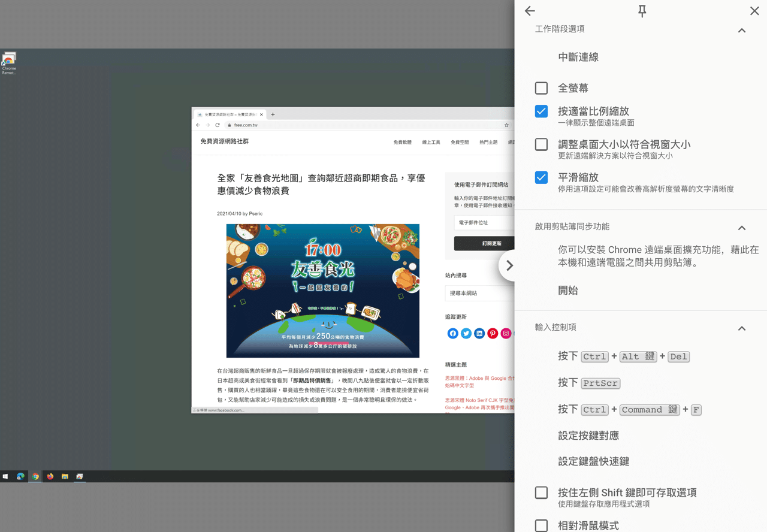This screenshot has width=767, height=532.
Task: Open 設定鍵盤快速鍵
Action: [594, 461]
